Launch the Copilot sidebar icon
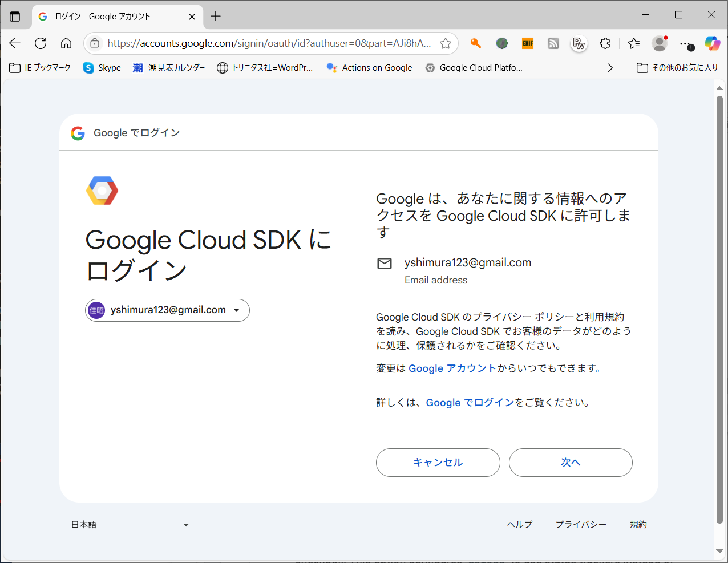This screenshot has height=563, width=728. click(x=712, y=43)
